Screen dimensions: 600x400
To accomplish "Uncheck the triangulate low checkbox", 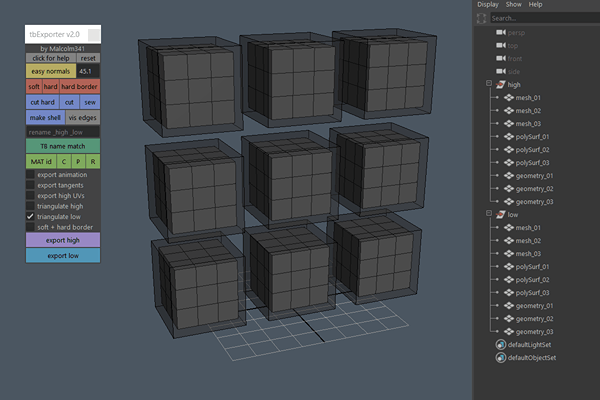I will coord(30,216).
